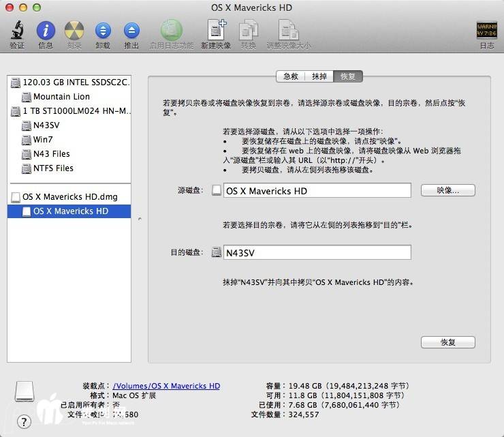Click the 源磁盘 source disk input field

click(317, 191)
